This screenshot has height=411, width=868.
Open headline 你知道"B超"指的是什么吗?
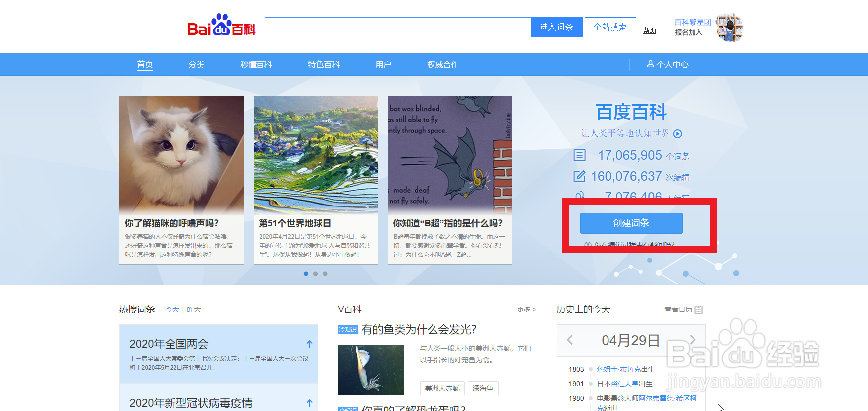click(447, 223)
